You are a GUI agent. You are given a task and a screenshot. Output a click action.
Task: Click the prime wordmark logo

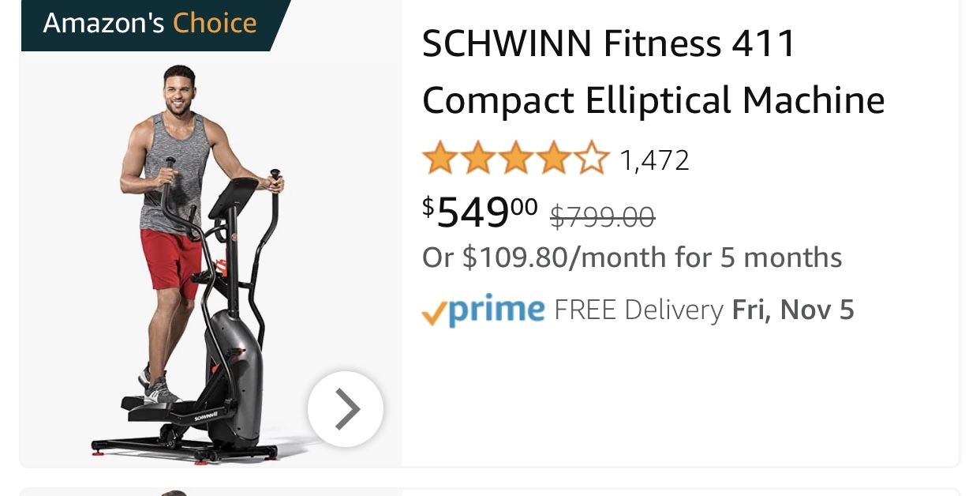493,310
